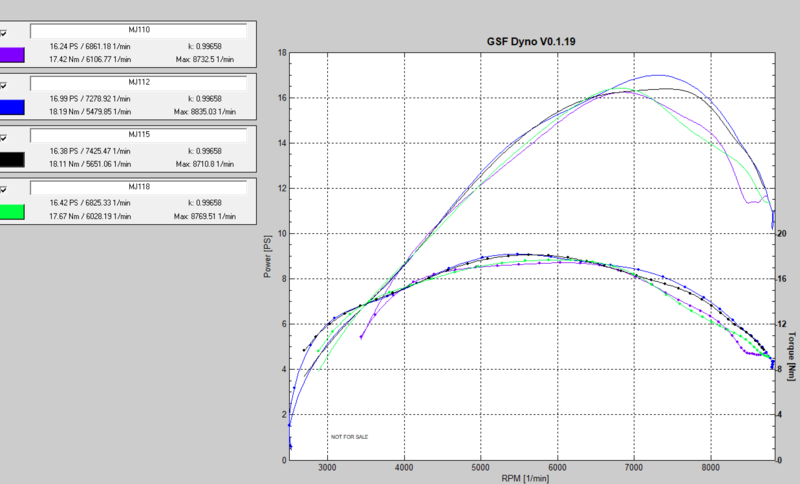Click the green MJ118 color swatch
This screenshot has width=800, height=484.
click(x=12, y=212)
